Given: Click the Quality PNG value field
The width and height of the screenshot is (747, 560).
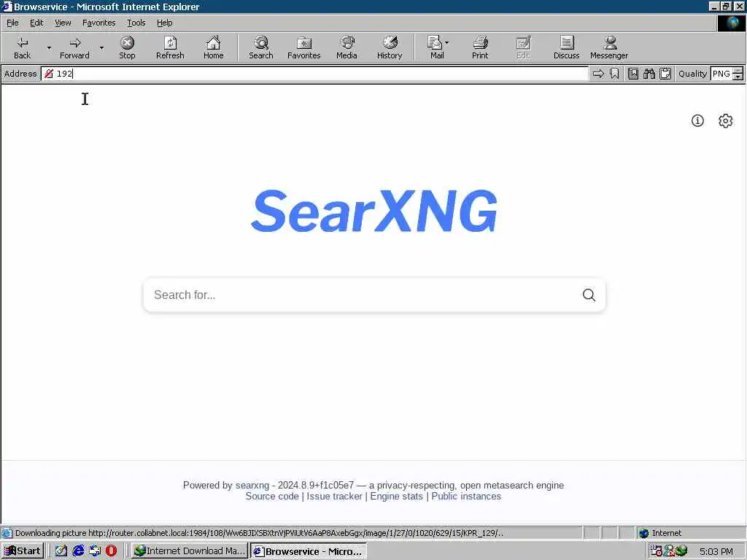Looking at the screenshot, I should [721, 74].
